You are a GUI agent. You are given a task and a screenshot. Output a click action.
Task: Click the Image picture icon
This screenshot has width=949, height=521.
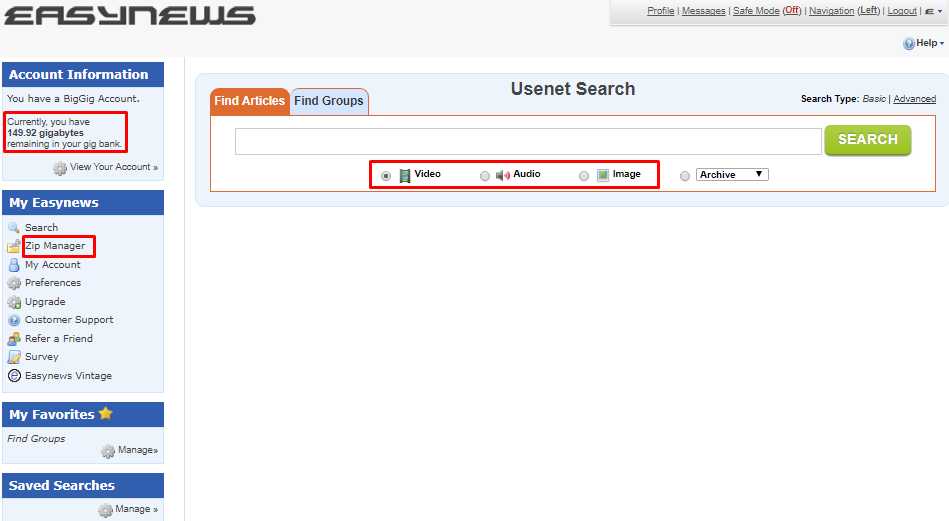603,175
